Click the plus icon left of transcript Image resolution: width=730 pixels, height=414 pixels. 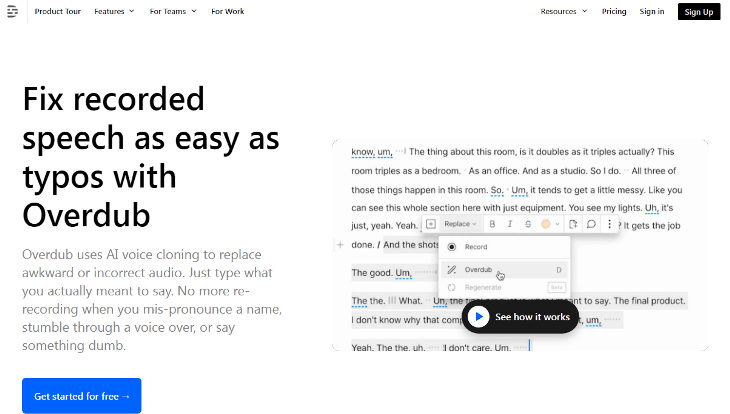click(x=340, y=244)
